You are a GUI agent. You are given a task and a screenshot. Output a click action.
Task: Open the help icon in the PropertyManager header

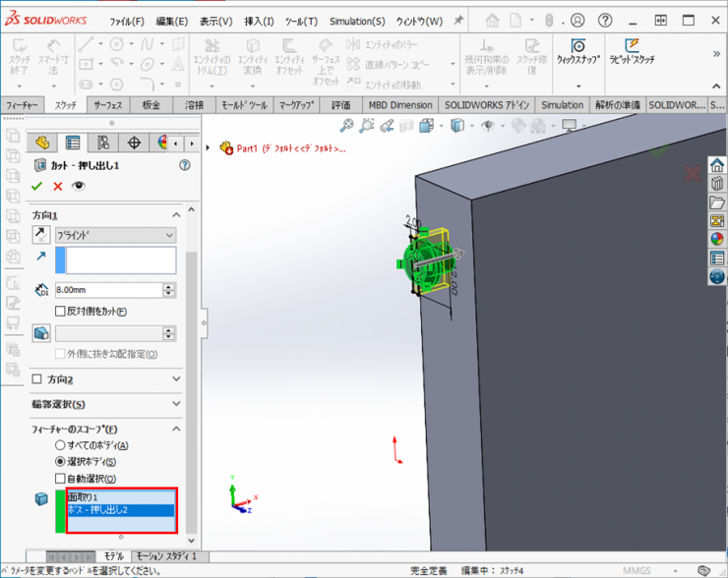184,165
